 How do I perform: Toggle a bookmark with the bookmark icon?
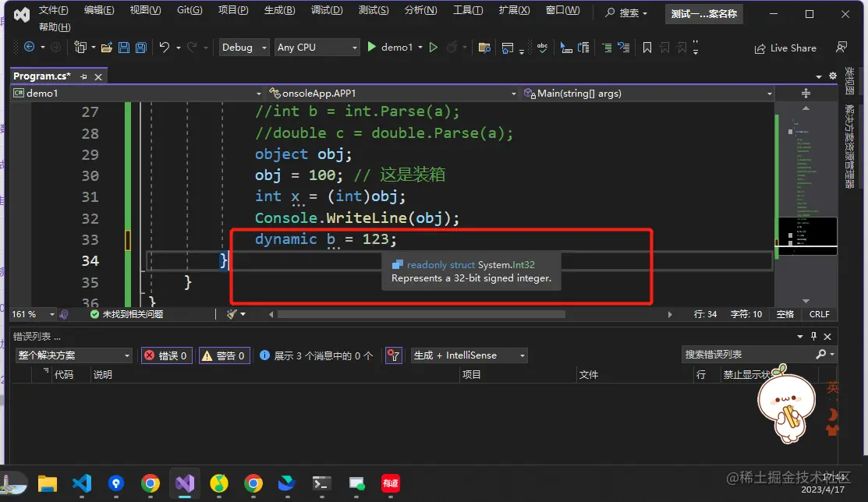coord(647,48)
